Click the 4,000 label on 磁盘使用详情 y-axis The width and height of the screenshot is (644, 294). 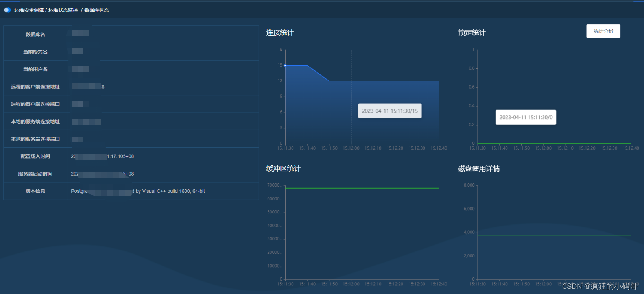[469, 232]
